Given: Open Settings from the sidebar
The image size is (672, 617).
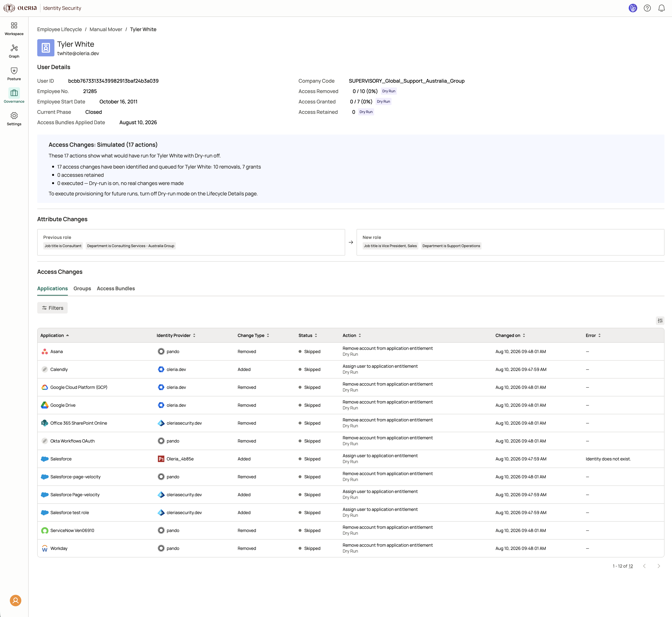Looking at the screenshot, I should [x=14, y=119].
